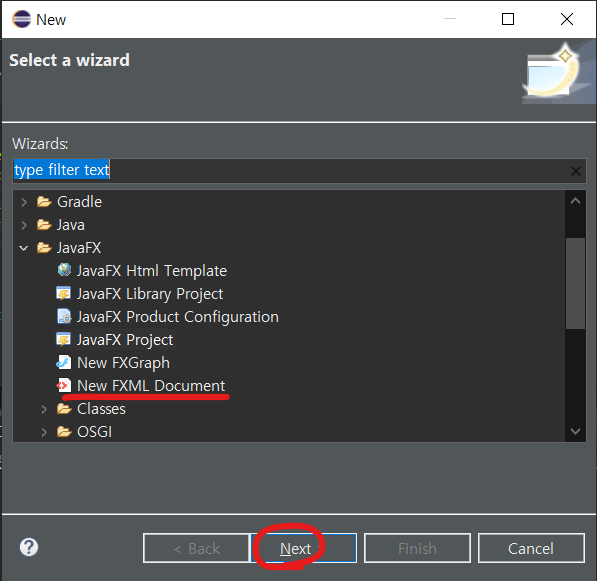Select New FXGraph wizard
Image resolution: width=597 pixels, height=581 pixels.
point(123,363)
